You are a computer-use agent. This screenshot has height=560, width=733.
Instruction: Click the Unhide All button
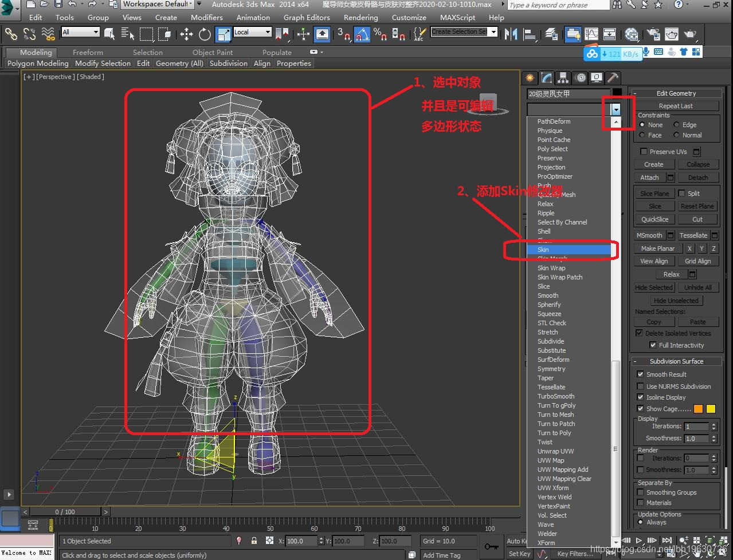click(x=698, y=287)
